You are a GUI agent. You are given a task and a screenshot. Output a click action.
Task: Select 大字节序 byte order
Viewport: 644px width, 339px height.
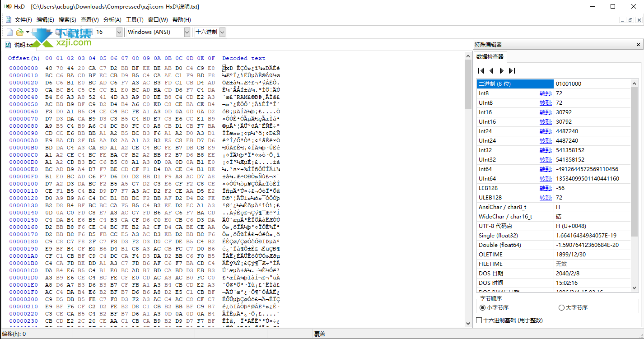(562, 308)
